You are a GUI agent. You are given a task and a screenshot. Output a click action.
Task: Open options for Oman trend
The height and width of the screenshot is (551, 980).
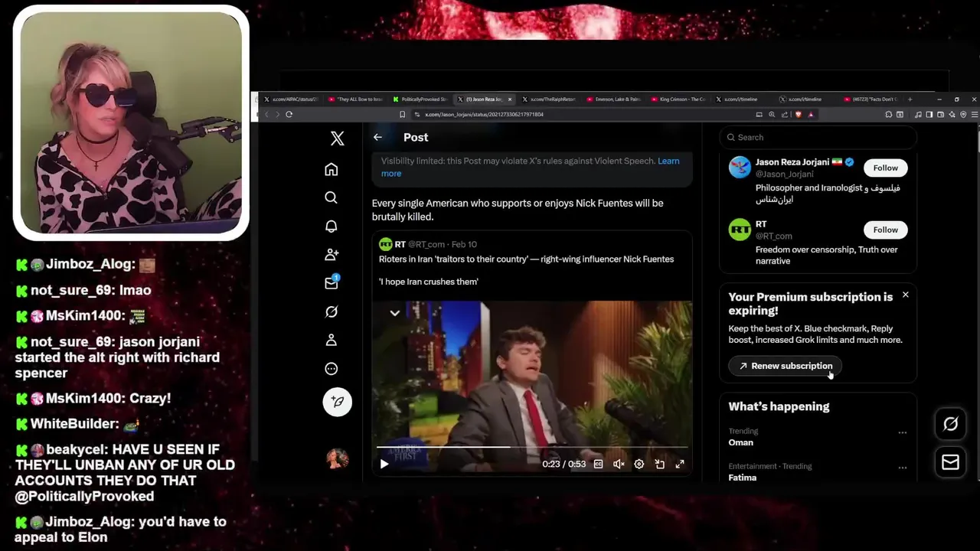pos(902,432)
